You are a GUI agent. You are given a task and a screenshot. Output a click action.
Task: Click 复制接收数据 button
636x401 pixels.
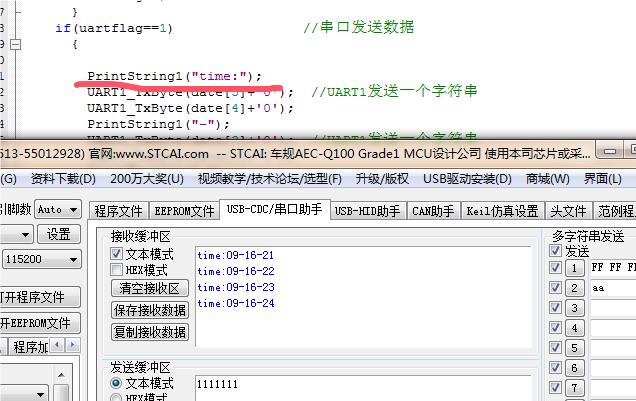point(150,332)
